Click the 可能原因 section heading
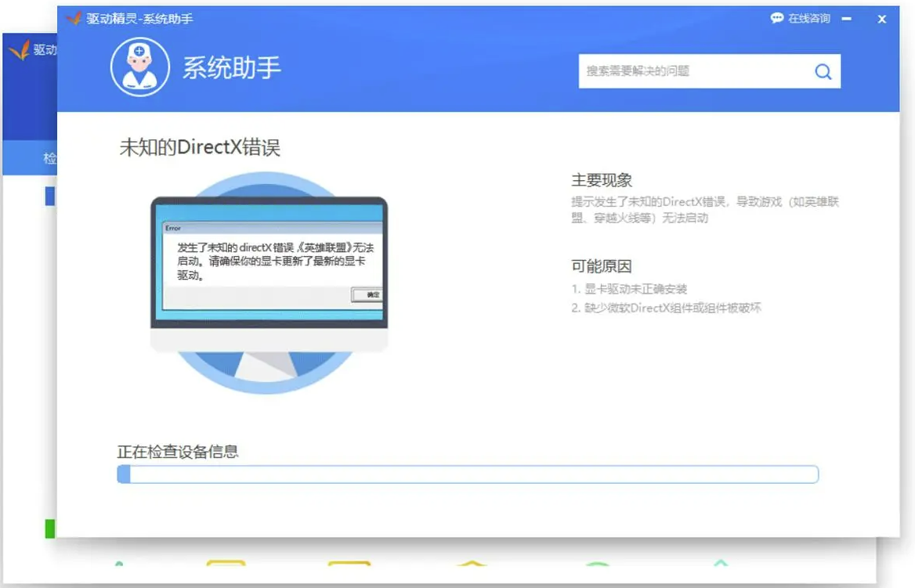The width and height of the screenshot is (915, 588). coord(602,266)
